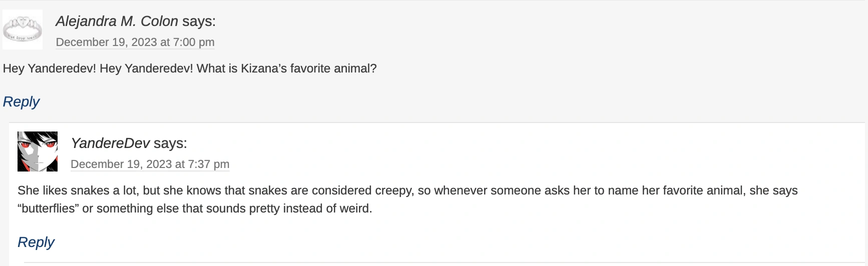This screenshot has width=868, height=266.
Task: Click "says:" after Alejandra M. Colon
Action: click(199, 21)
